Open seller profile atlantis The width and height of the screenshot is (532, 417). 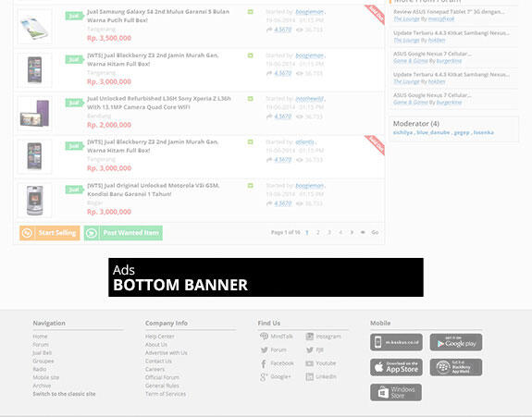pos(304,142)
